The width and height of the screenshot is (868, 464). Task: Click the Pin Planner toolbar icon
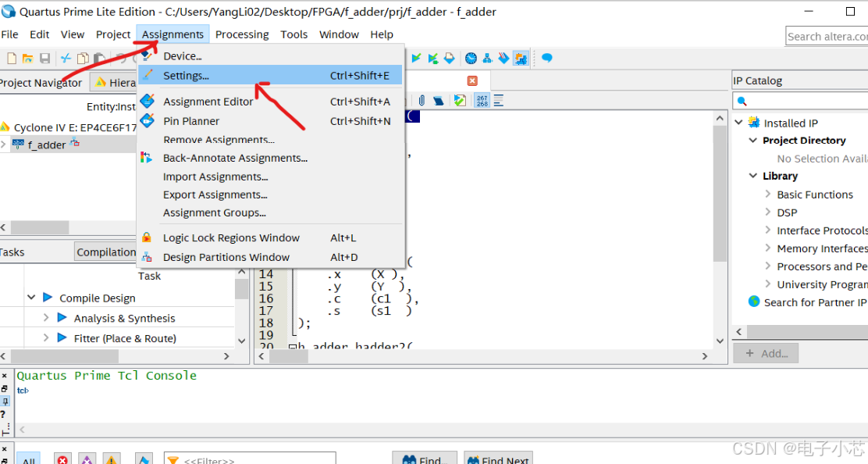(x=503, y=58)
